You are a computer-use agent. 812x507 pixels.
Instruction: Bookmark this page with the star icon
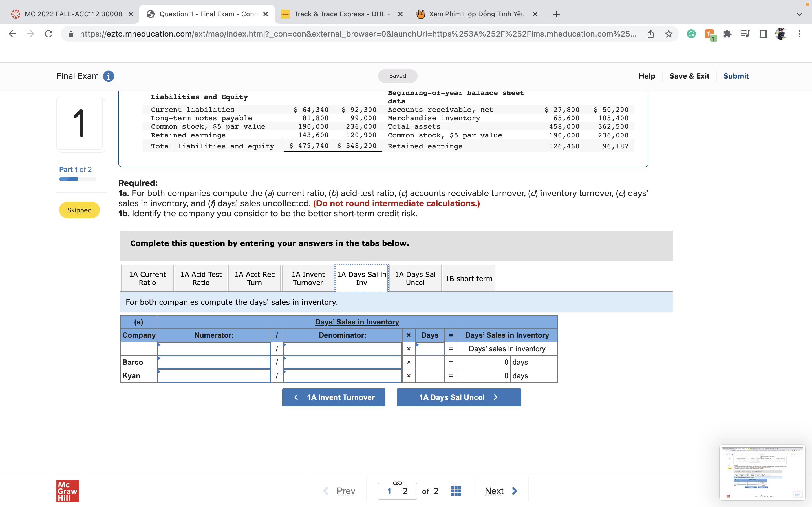tap(668, 34)
